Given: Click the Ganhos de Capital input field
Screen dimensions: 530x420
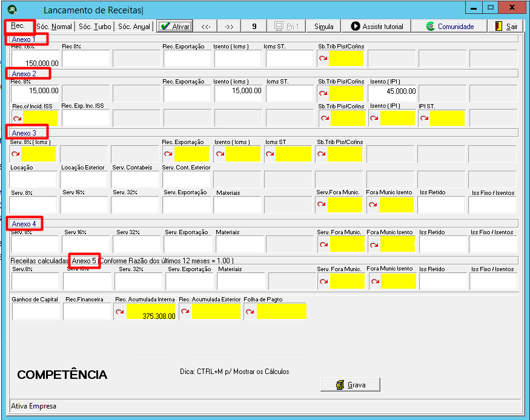Looking at the screenshot, I should pyautogui.click(x=36, y=311).
